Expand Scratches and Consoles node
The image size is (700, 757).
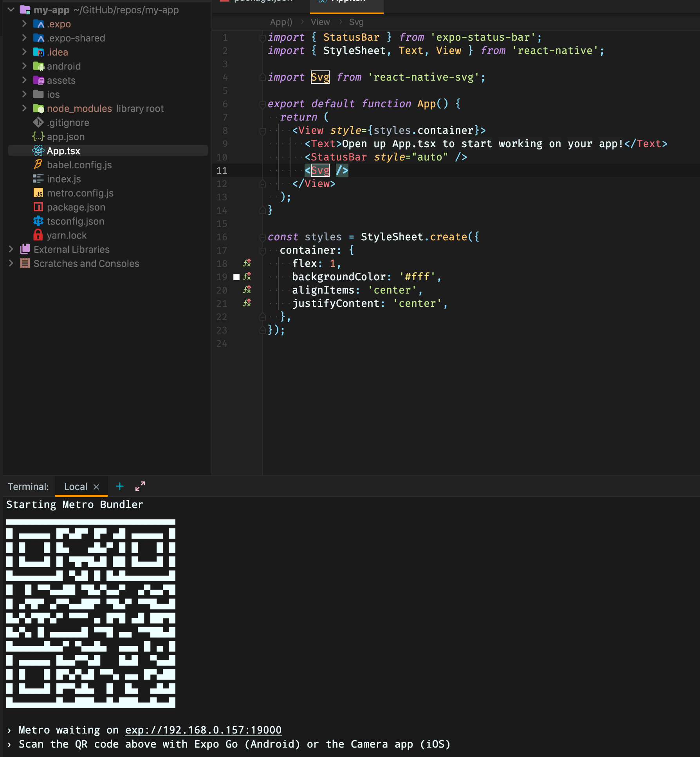tap(11, 263)
